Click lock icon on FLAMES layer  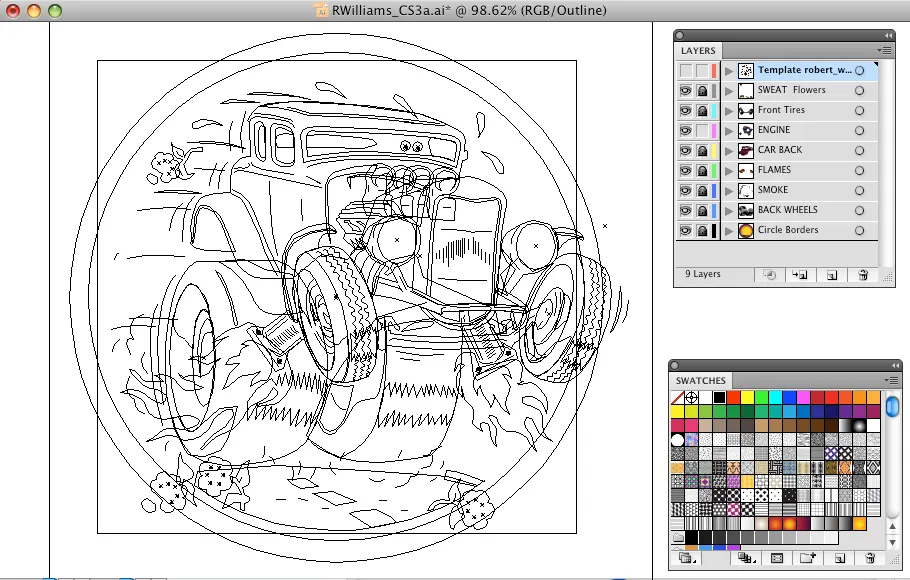[x=702, y=171]
